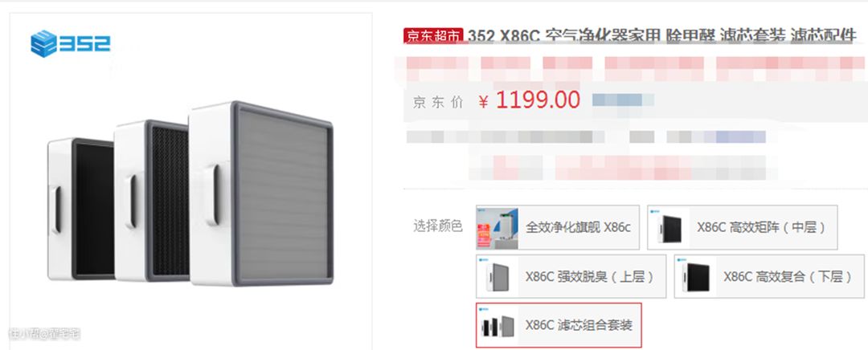The height and width of the screenshot is (350, 868).
Task: Click thumbnail image of X86C 高效矩阵 option
Action: (669, 228)
